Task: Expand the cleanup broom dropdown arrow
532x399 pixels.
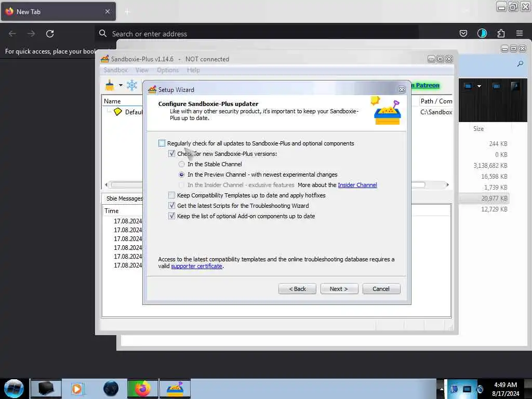Action: click(121, 85)
